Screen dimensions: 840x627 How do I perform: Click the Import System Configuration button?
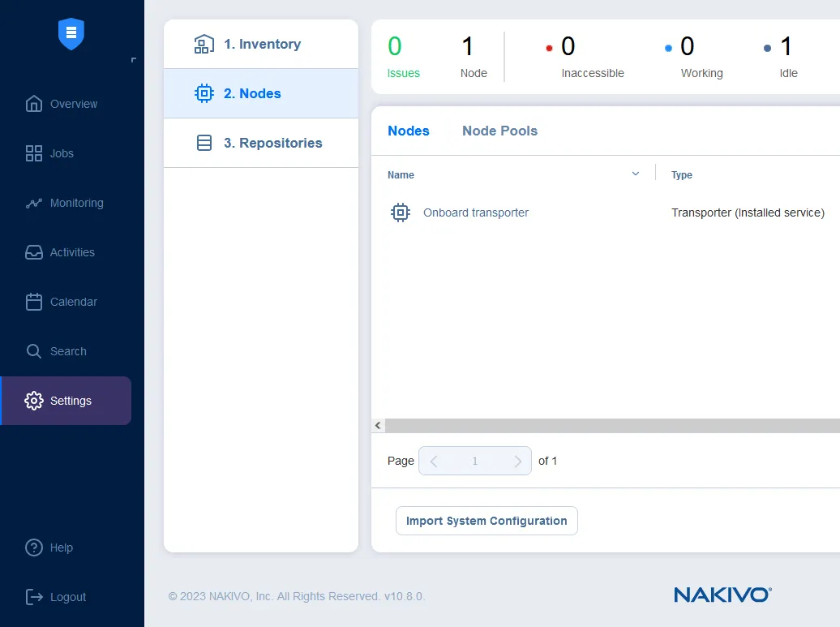[x=486, y=521]
